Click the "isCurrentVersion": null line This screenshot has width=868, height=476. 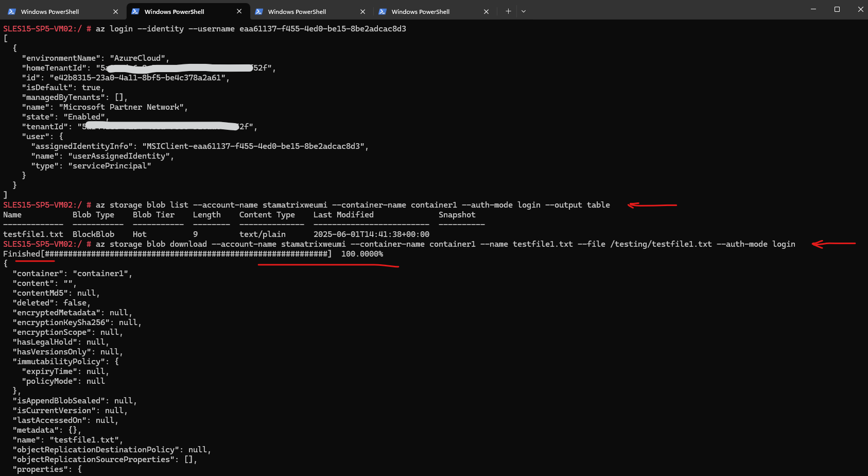click(70, 411)
